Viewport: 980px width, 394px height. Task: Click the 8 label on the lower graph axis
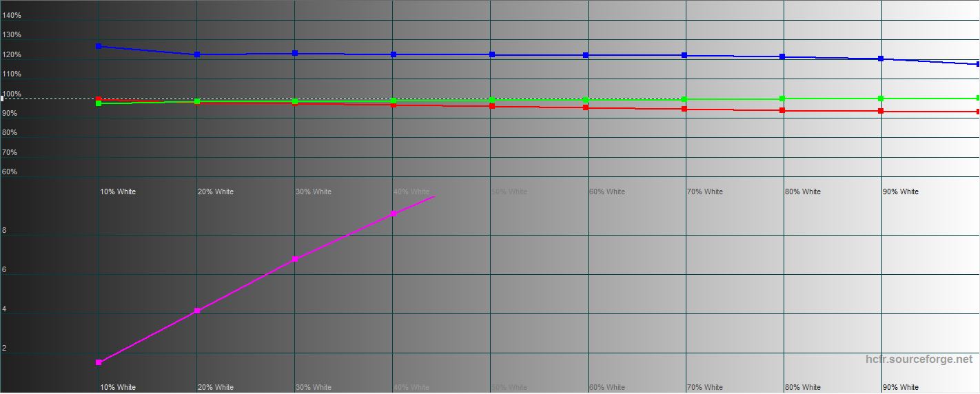click(5, 231)
